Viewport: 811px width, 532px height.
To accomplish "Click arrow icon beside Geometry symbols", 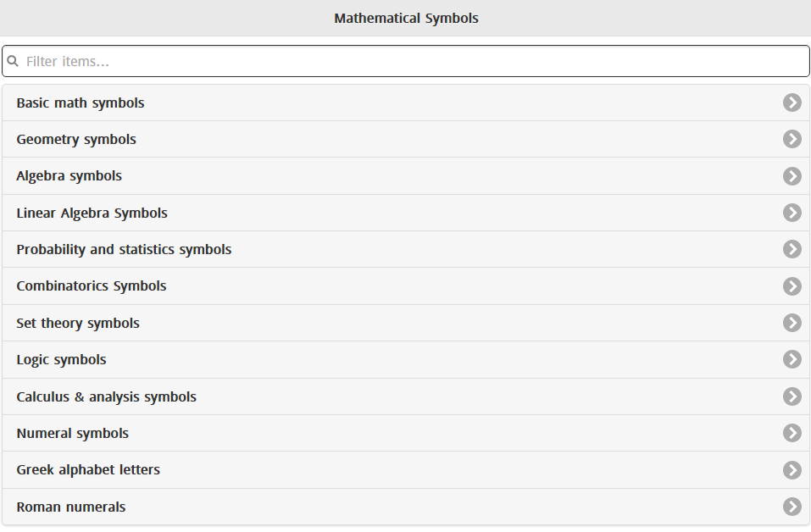I will (x=792, y=139).
